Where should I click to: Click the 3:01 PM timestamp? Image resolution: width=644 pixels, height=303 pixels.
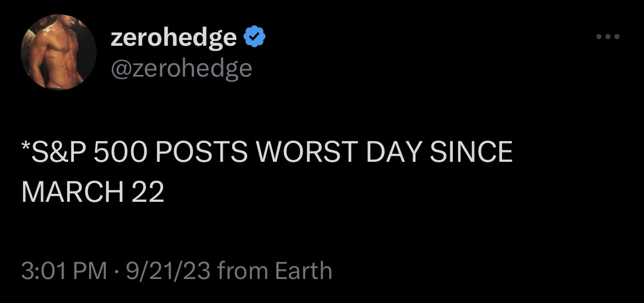pyautogui.click(x=64, y=270)
